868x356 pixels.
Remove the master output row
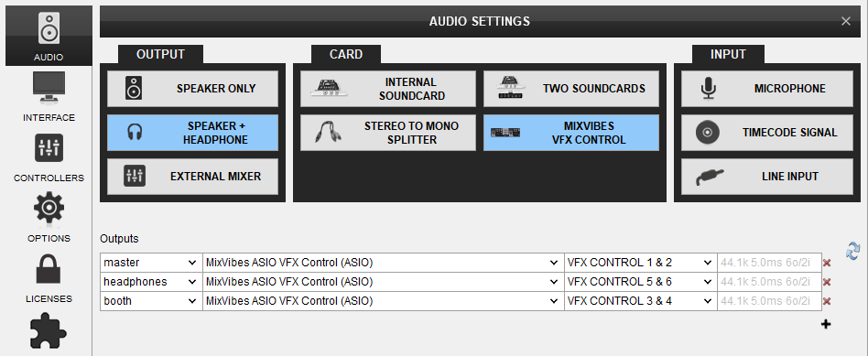click(827, 263)
